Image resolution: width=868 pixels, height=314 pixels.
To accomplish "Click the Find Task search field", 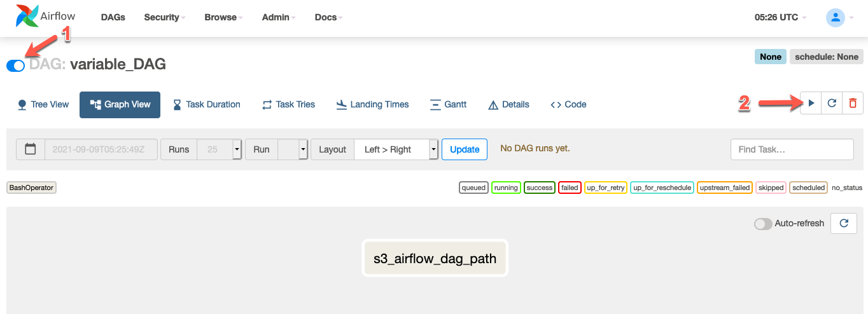I will click(x=792, y=149).
